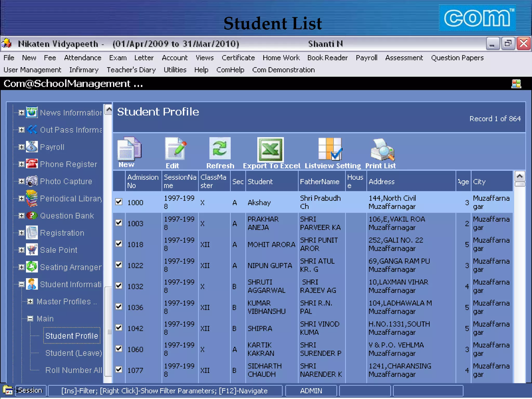Click the Edit pencil icon
The height and width of the screenshot is (399, 532).
(x=176, y=149)
